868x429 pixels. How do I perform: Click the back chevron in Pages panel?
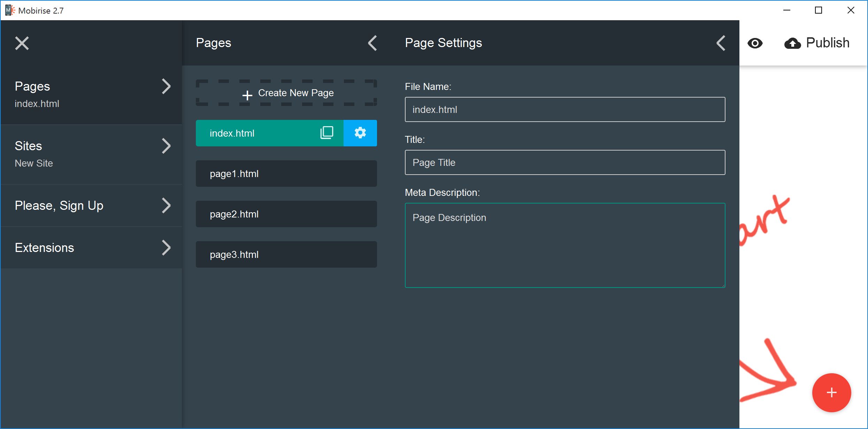click(372, 43)
